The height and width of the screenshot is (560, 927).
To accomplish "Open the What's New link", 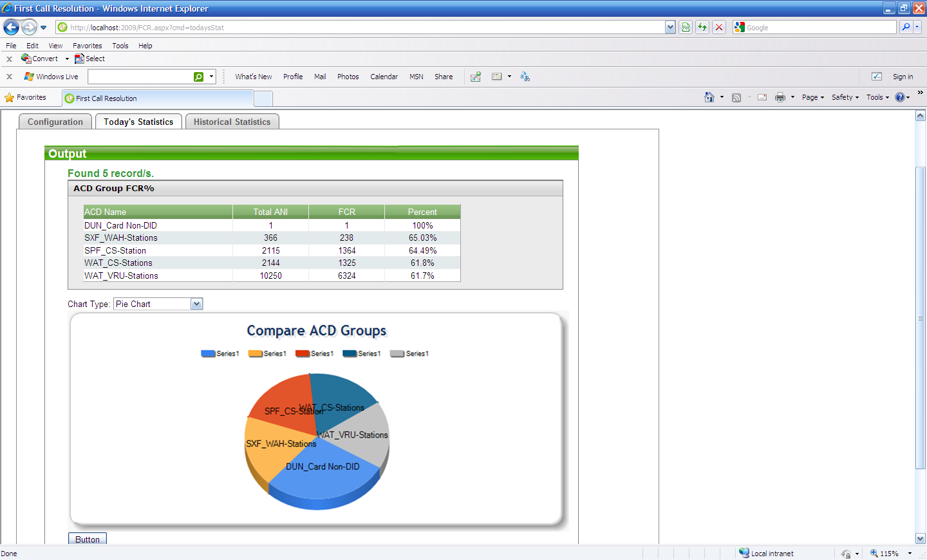I will coord(253,77).
